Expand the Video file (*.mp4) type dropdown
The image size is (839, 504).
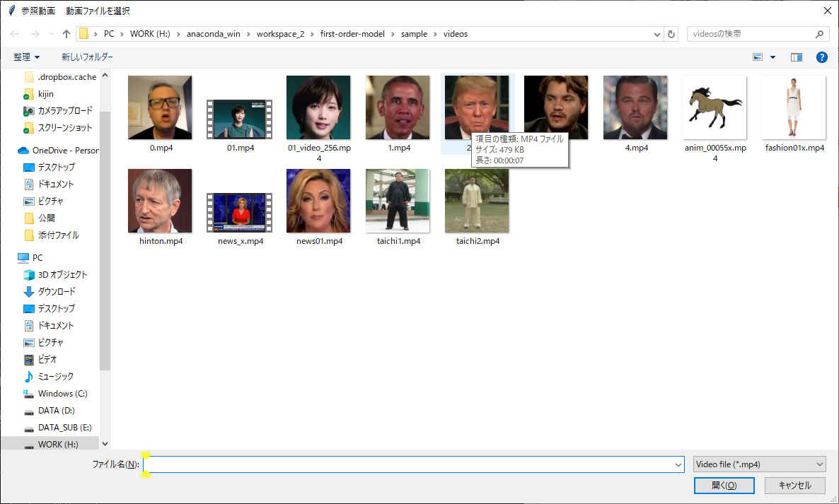click(x=760, y=464)
